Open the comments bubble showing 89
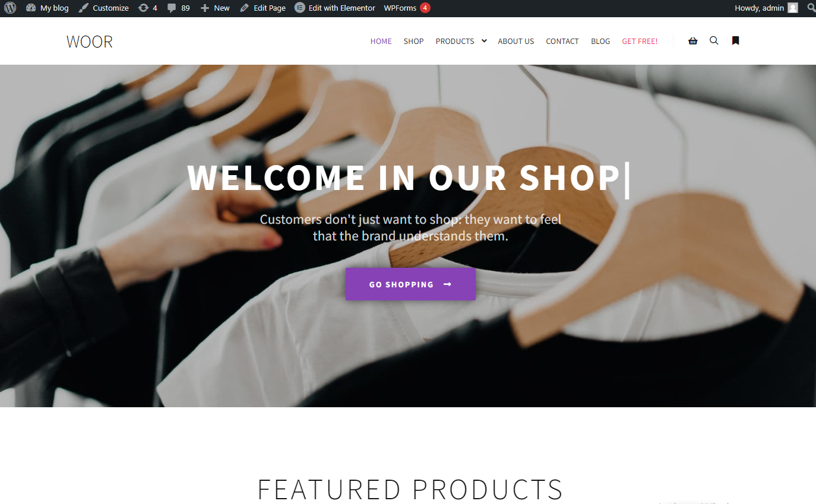 click(x=178, y=8)
